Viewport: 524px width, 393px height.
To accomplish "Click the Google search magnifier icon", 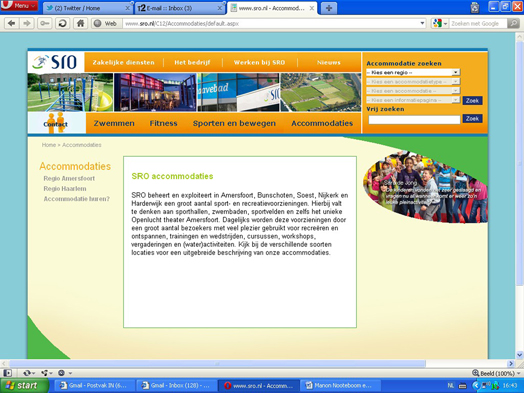I will pyautogui.click(x=513, y=23).
